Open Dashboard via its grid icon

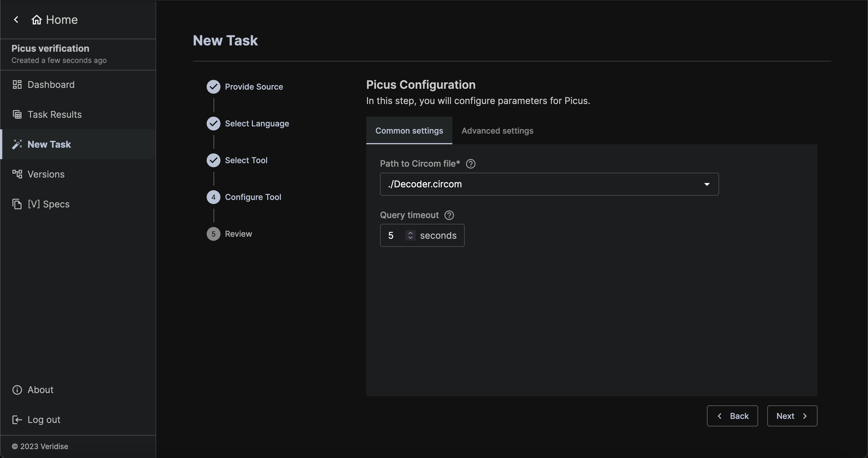click(17, 85)
